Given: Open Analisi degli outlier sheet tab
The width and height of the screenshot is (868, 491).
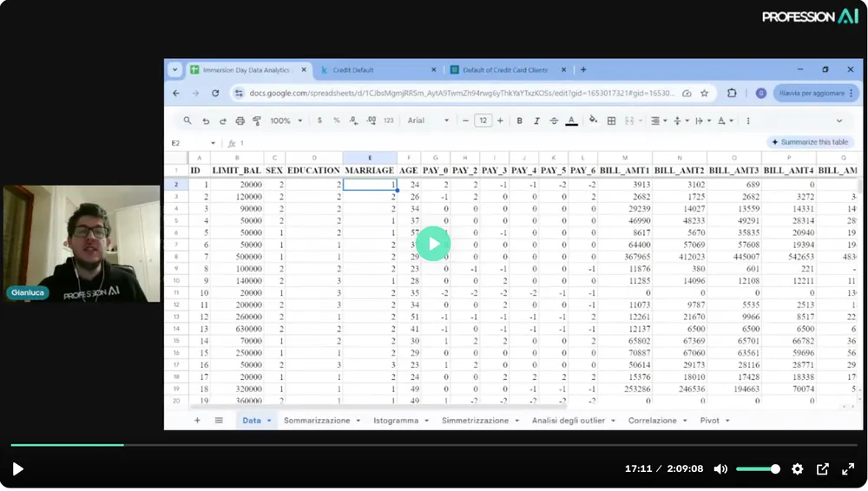Looking at the screenshot, I should 573,421.
